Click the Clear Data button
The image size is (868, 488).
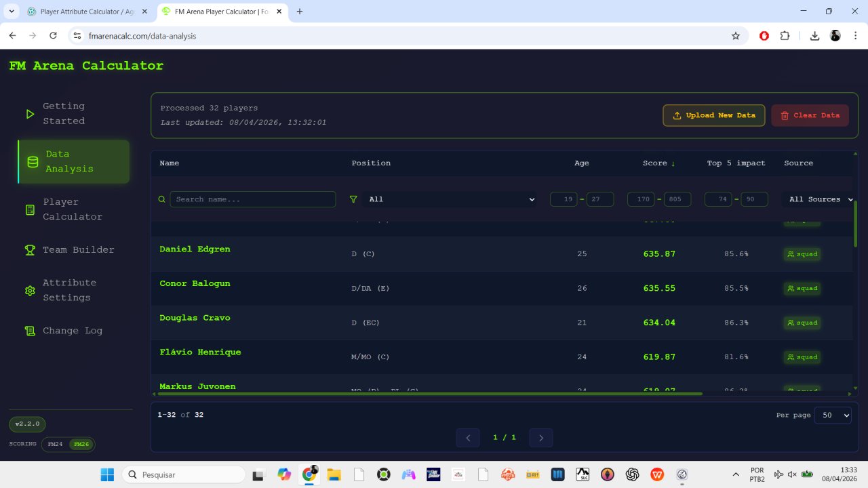pos(810,115)
